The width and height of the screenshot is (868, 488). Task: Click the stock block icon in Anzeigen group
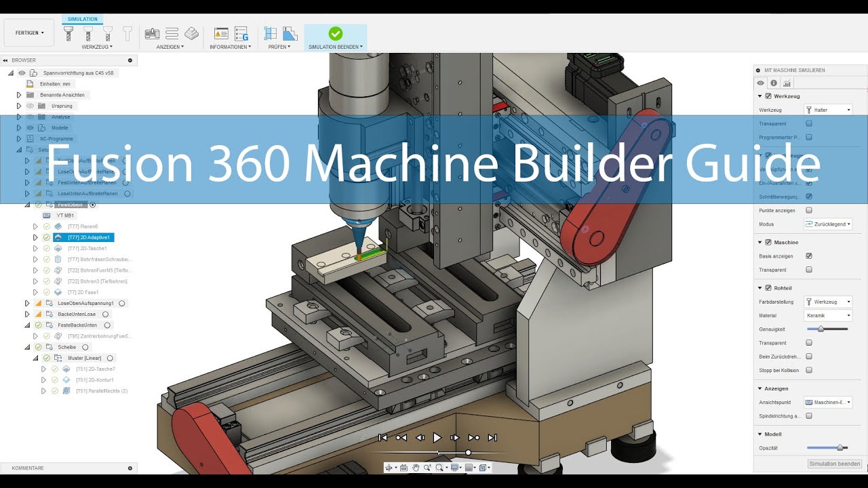pos(192,33)
